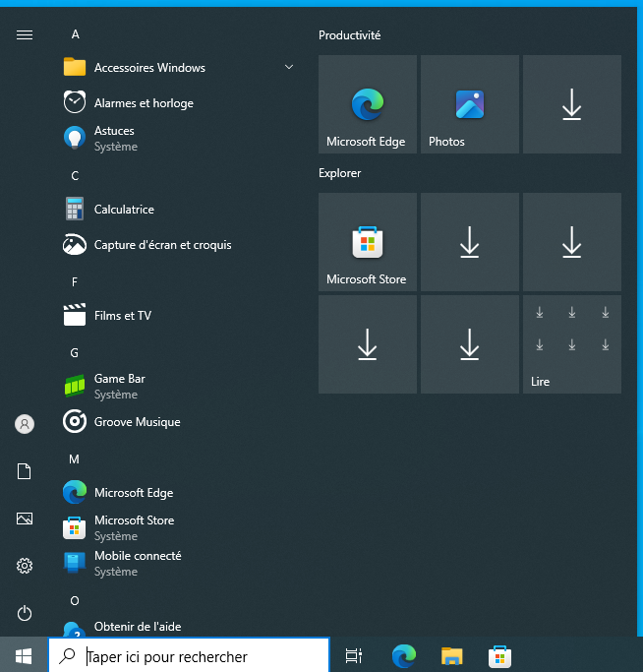Open the user account icon
The width and height of the screenshot is (643, 672).
(25, 424)
